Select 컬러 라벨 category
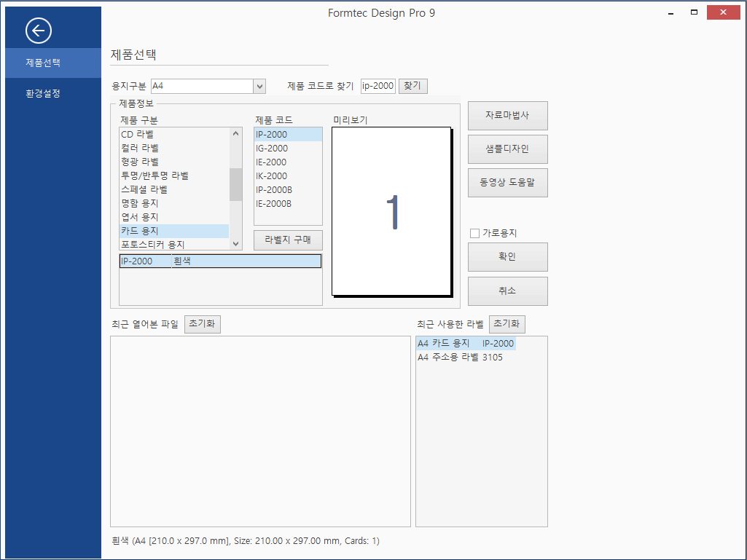Viewport: 747px width, 560px height. click(174, 148)
